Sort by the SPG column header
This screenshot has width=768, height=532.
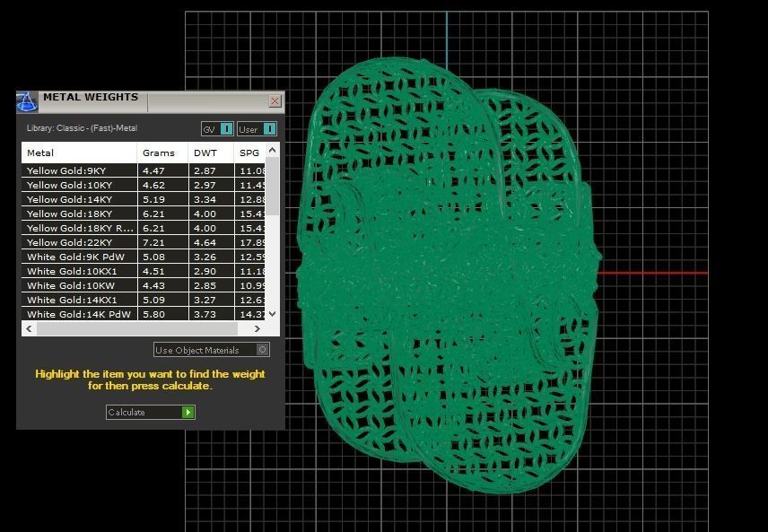(x=249, y=153)
